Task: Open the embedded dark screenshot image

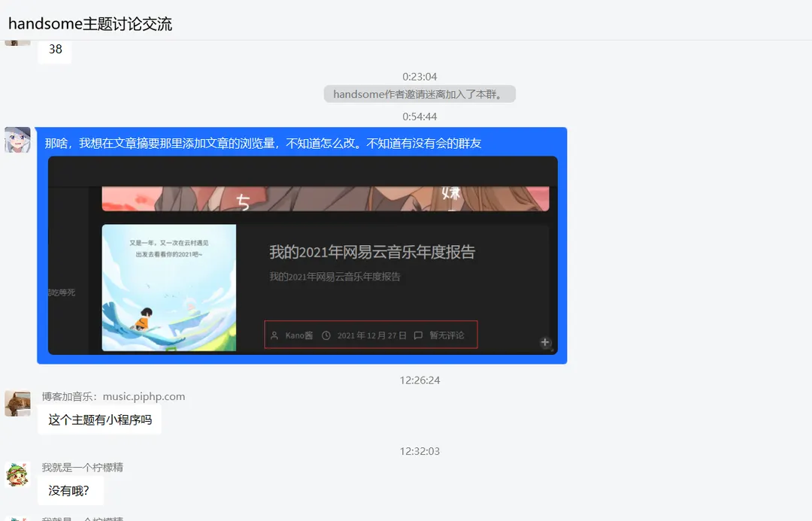Action: pos(302,256)
